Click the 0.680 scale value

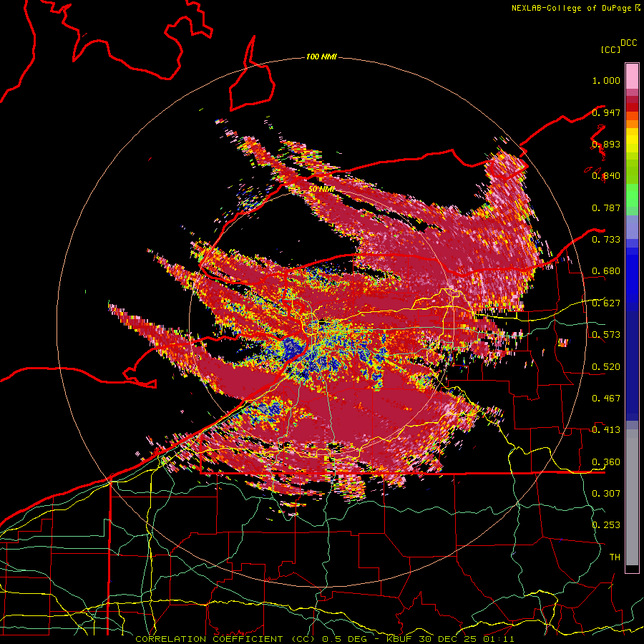point(606,271)
